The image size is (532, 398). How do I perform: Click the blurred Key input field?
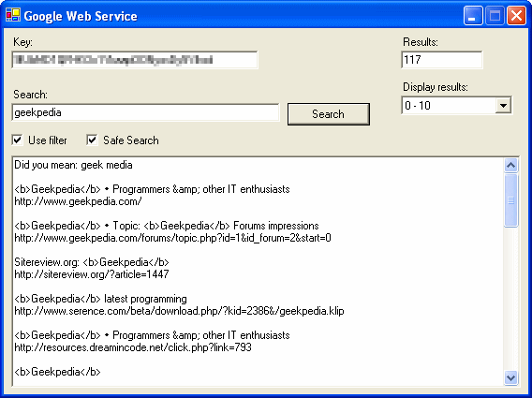tap(135, 60)
